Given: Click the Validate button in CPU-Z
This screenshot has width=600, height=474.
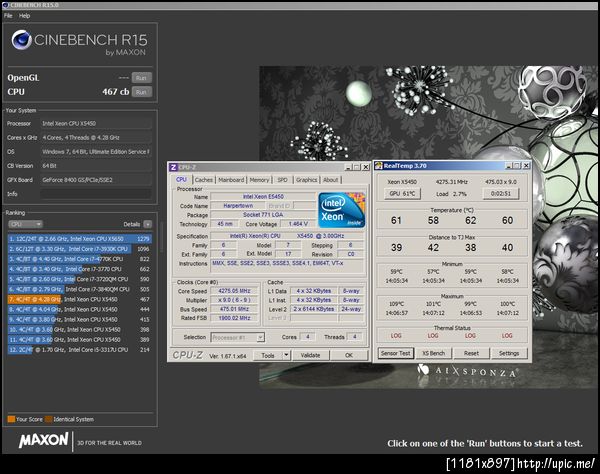Looking at the screenshot, I should click(x=310, y=355).
